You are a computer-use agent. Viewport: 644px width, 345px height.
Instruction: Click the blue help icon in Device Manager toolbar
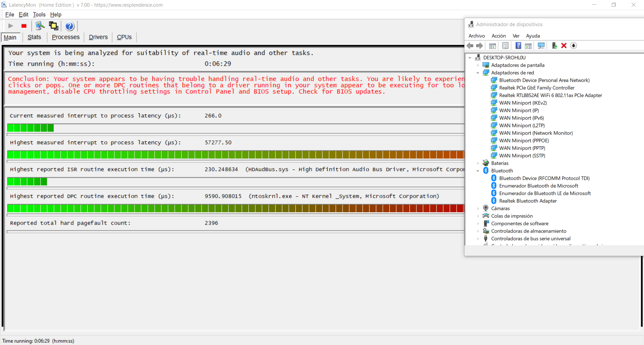click(518, 46)
